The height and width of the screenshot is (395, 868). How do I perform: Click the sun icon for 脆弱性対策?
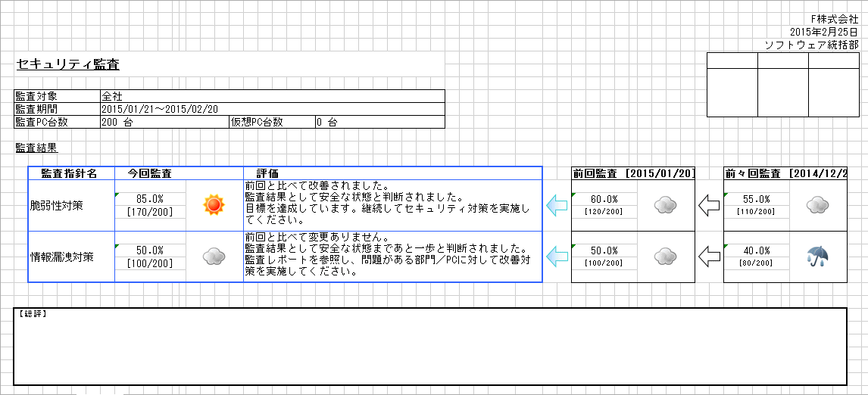(214, 205)
